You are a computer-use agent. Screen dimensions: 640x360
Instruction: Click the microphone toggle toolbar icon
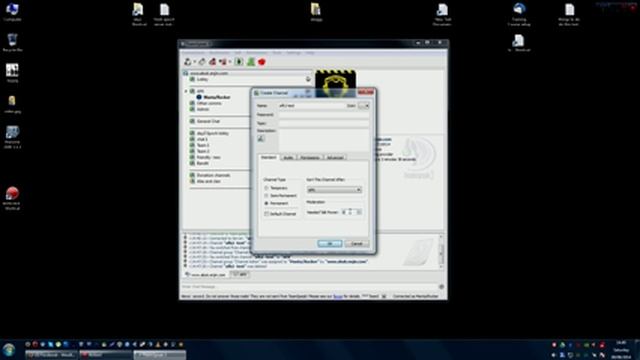pyautogui.click(x=239, y=62)
